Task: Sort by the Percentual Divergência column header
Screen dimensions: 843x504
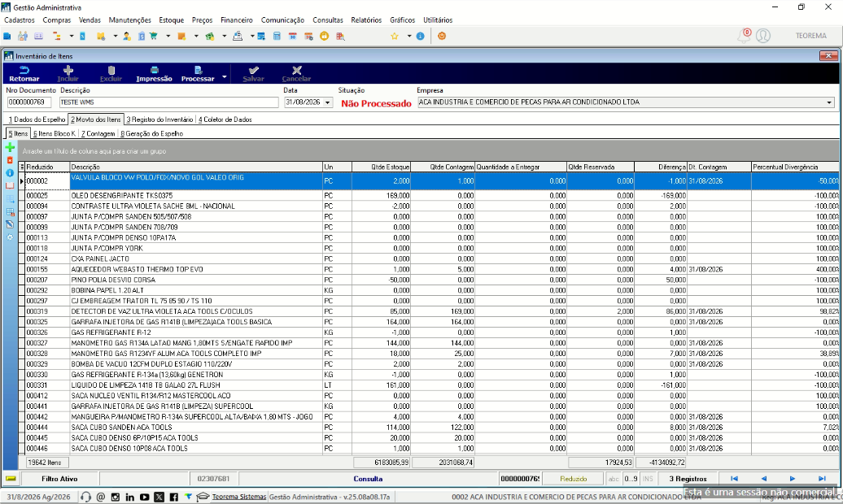Action: click(795, 167)
